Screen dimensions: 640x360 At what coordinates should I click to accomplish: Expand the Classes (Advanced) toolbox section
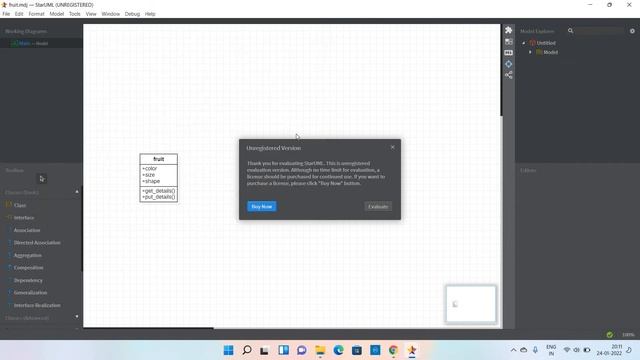pos(77,317)
